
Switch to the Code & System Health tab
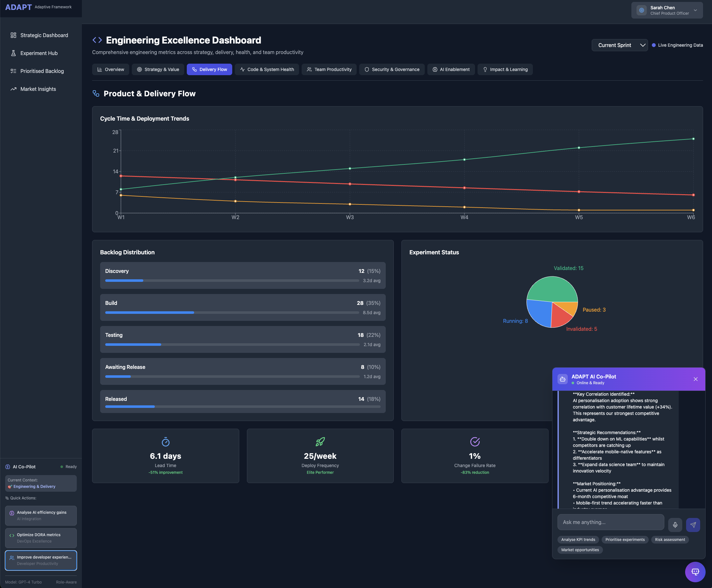pos(267,69)
